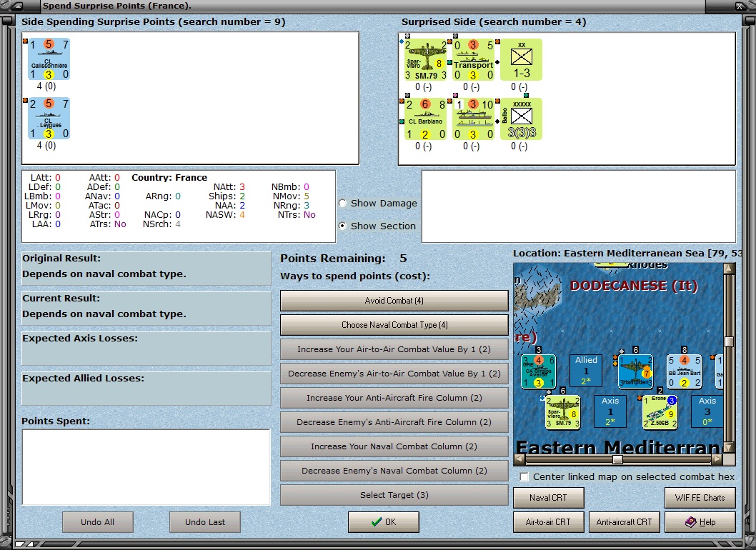This screenshot has width=756, height=550.
Task: Click the Allied 1 2* marker on map
Action: [x=586, y=371]
